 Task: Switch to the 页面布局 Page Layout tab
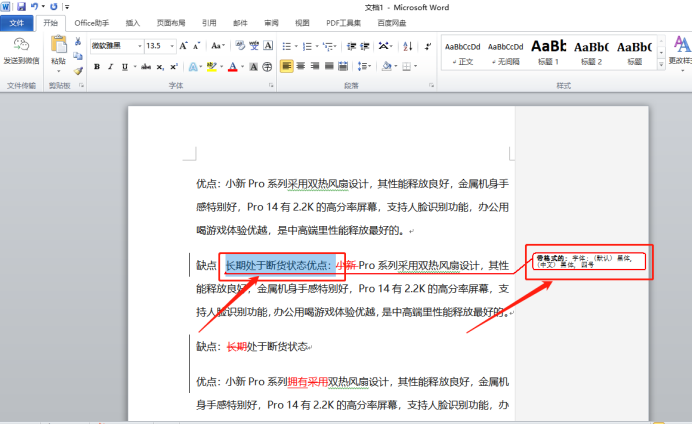coord(171,23)
